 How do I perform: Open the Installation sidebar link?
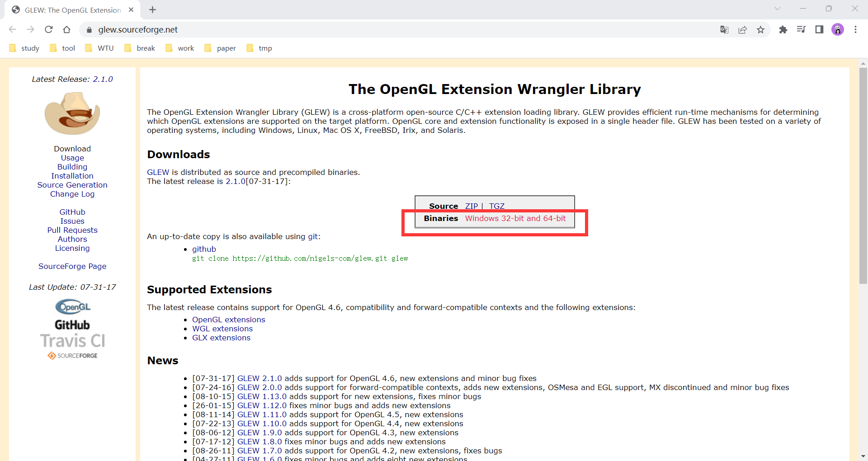click(x=72, y=176)
